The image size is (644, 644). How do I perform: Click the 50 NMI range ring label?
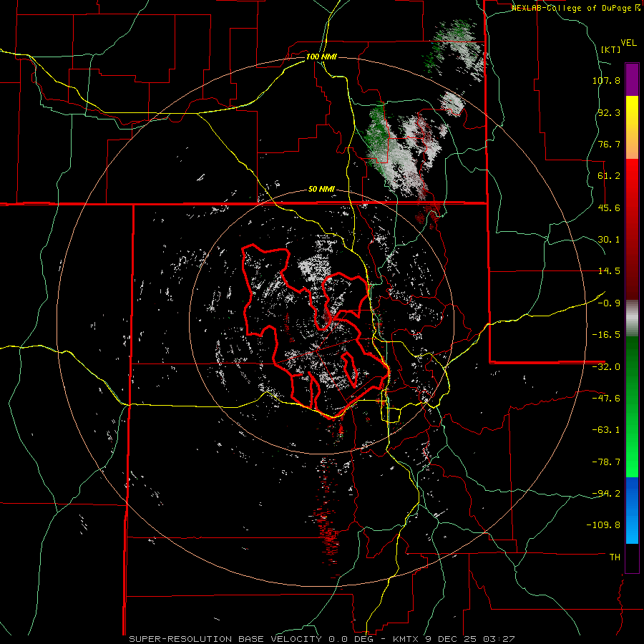(x=321, y=190)
